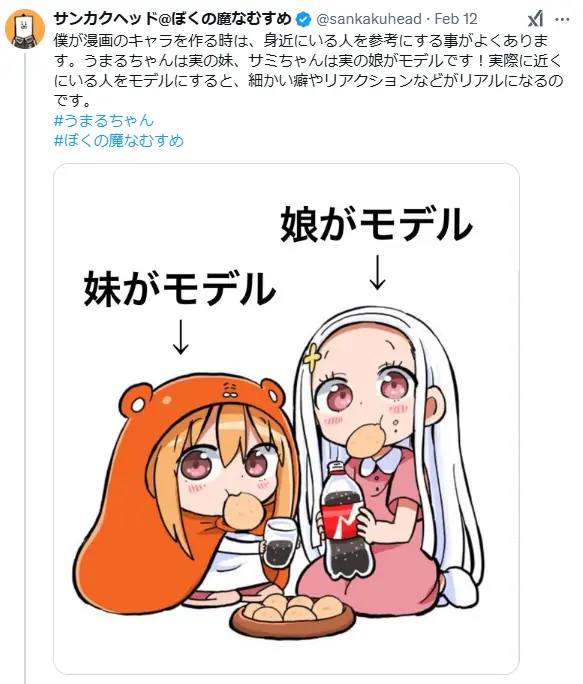This screenshot has width=583, height=684.
Task: Open the author's profile avatar
Action: pos(24,29)
